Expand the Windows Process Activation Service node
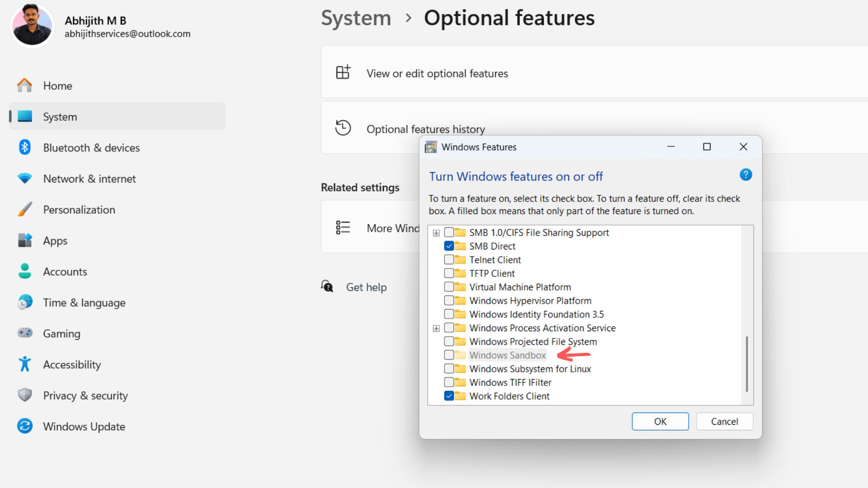Viewport: 868px width, 488px height. click(x=436, y=328)
